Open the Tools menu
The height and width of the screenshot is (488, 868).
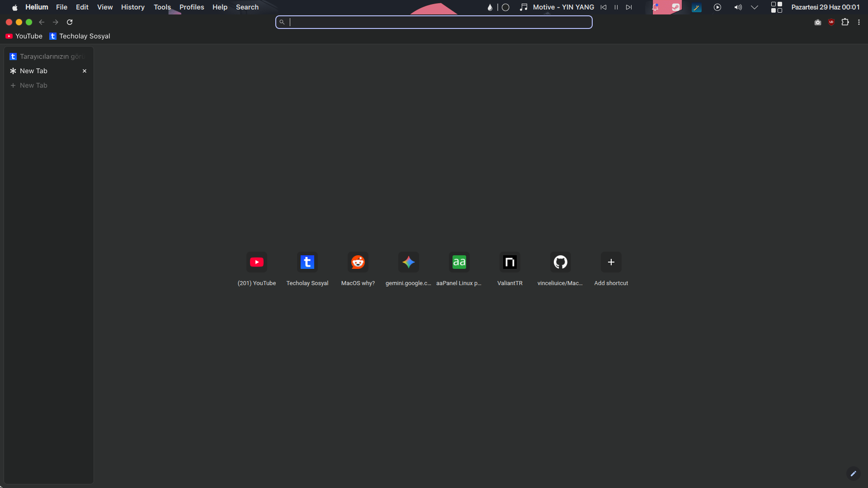click(x=162, y=7)
